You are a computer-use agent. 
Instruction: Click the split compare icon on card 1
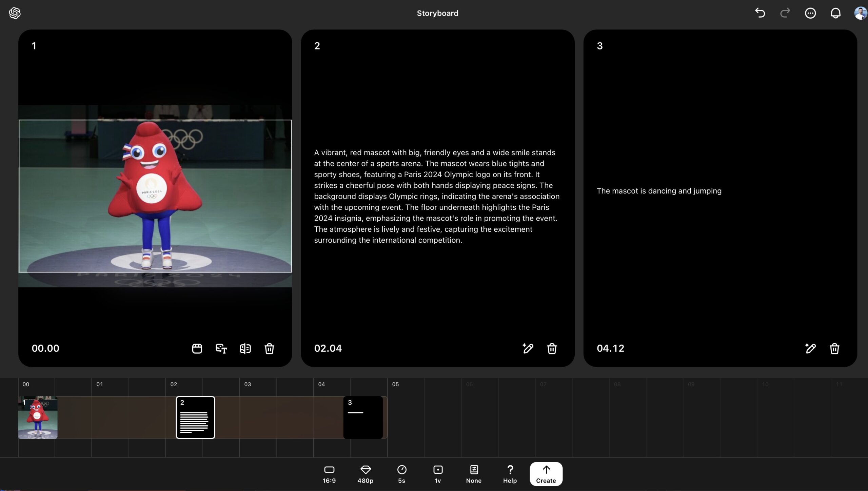(245, 348)
